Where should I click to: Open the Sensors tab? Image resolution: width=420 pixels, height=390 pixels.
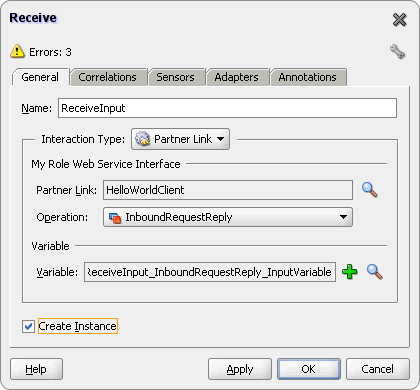point(176,77)
